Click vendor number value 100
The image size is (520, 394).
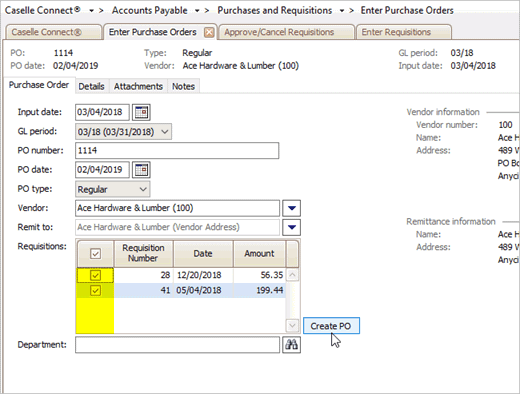click(x=505, y=125)
